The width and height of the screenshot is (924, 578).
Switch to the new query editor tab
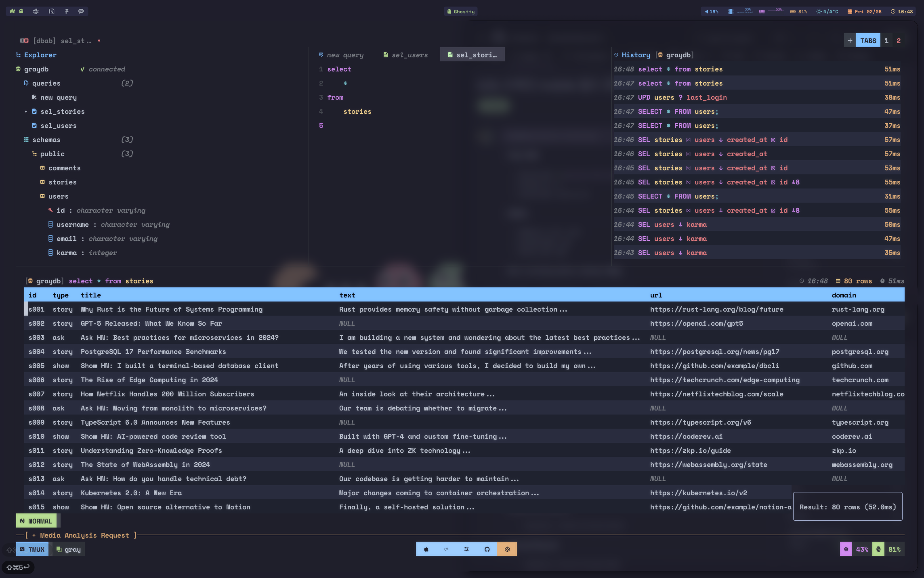(341, 55)
